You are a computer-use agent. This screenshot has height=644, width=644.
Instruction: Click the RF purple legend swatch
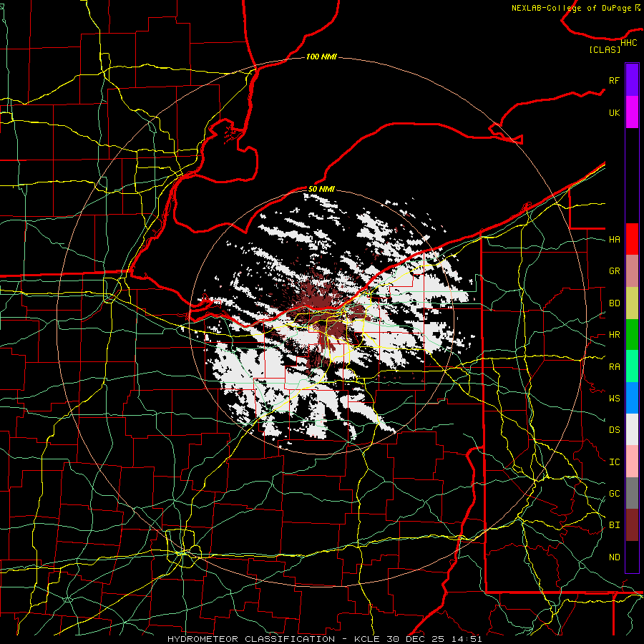pos(632,80)
